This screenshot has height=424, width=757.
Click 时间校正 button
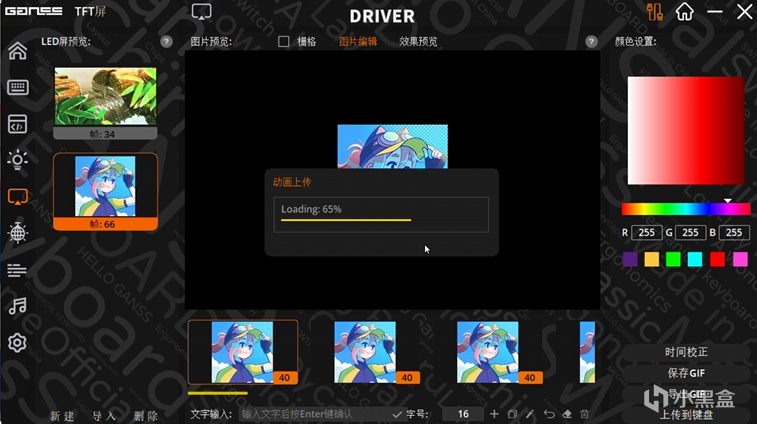click(686, 352)
